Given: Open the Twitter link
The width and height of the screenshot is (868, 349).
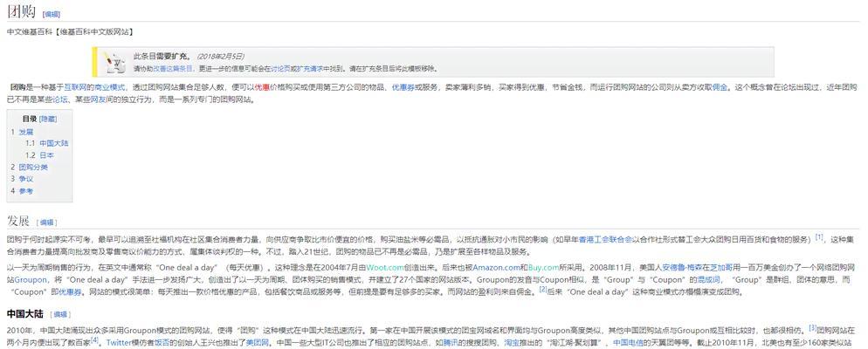Looking at the screenshot, I should [119, 342].
